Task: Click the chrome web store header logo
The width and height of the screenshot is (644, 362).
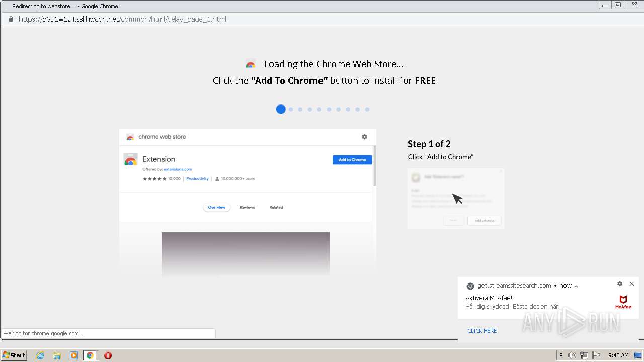Action: coord(130,137)
